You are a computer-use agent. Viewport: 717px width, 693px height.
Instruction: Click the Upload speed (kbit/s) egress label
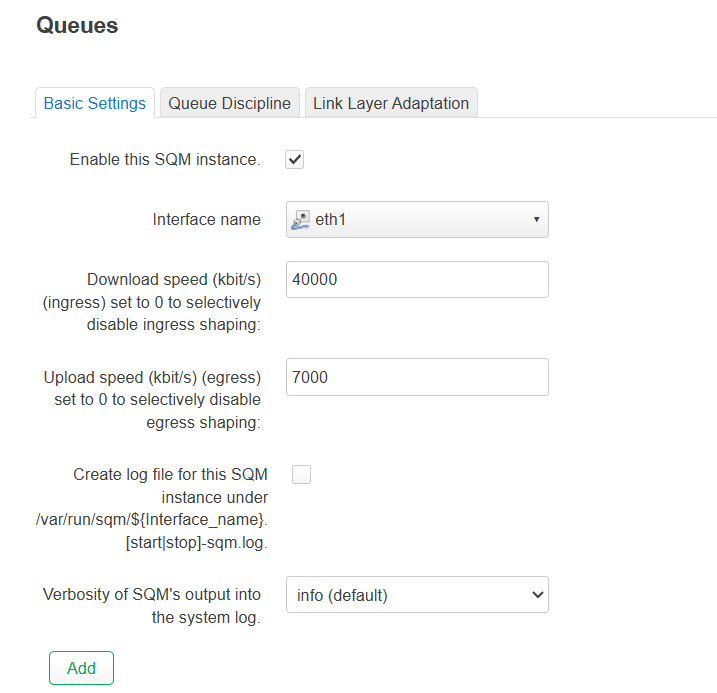[152, 399]
